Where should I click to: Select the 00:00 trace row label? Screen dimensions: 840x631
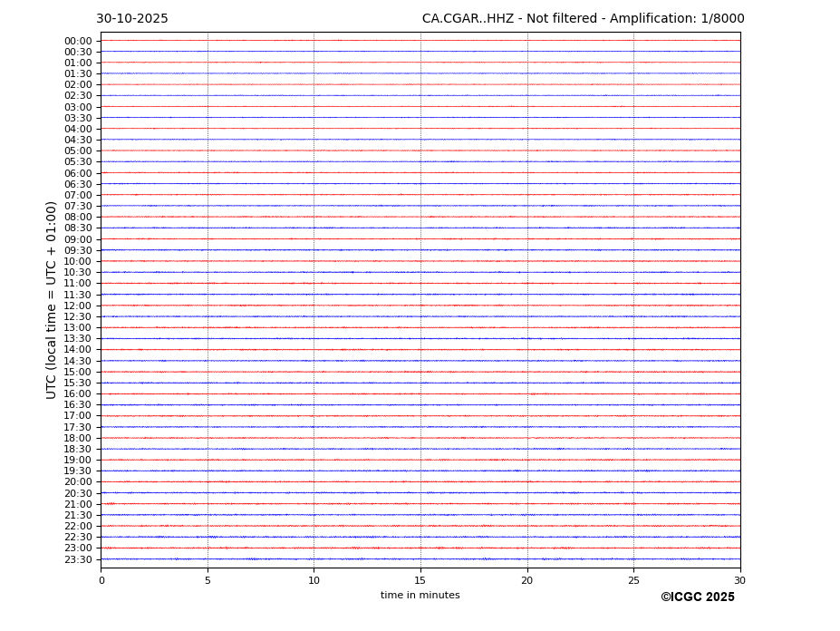78,41
